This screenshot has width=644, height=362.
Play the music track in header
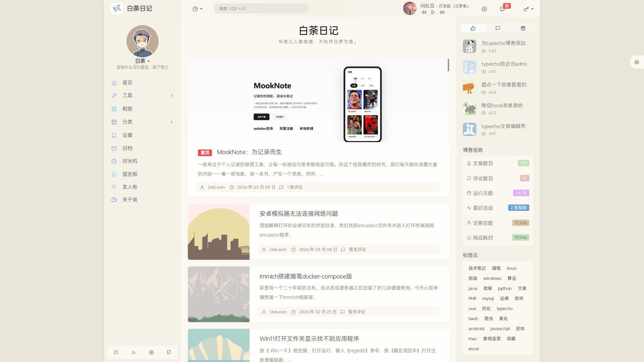(x=433, y=12)
